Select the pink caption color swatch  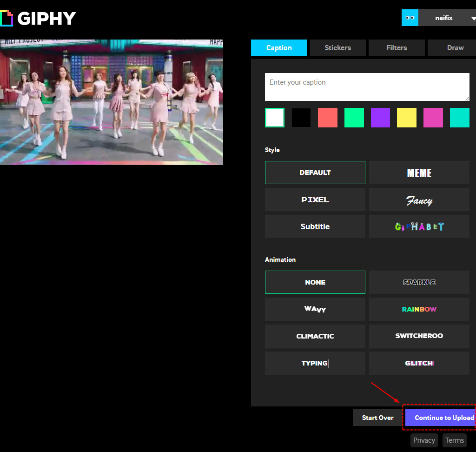click(433, 118)
